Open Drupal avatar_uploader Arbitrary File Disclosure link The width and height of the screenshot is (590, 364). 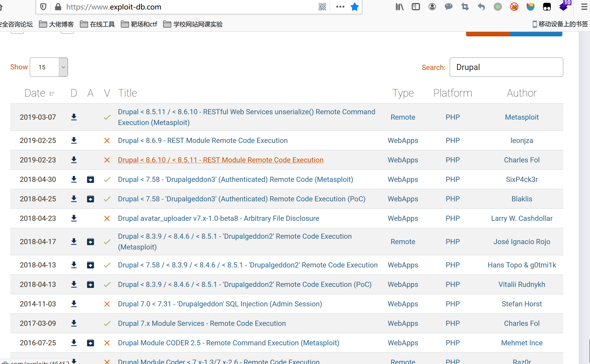[219, 218]
